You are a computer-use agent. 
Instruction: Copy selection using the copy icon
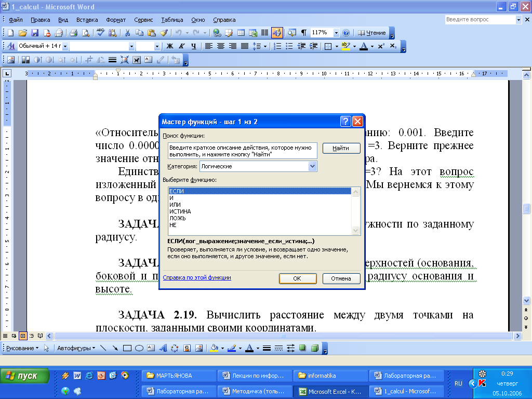coord(139,33)
